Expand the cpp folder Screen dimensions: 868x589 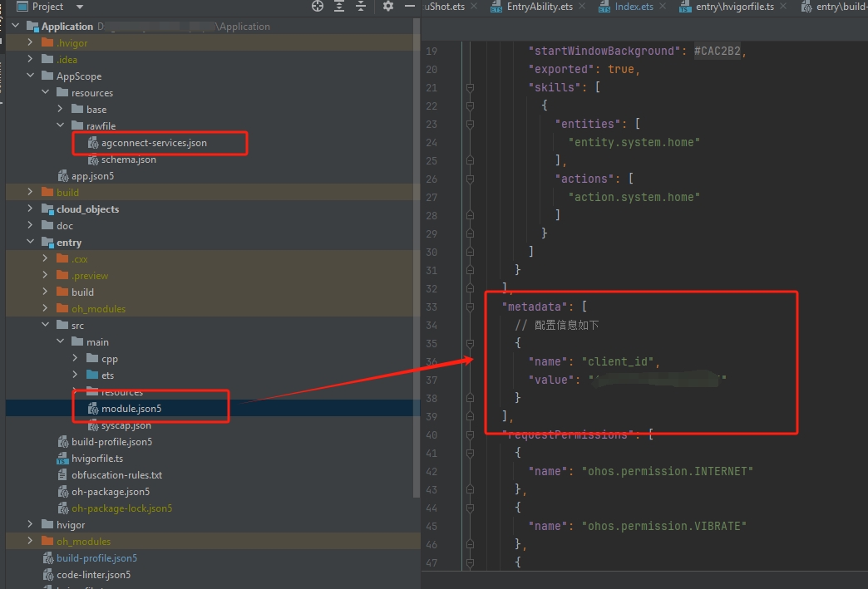tap(76, 358)
